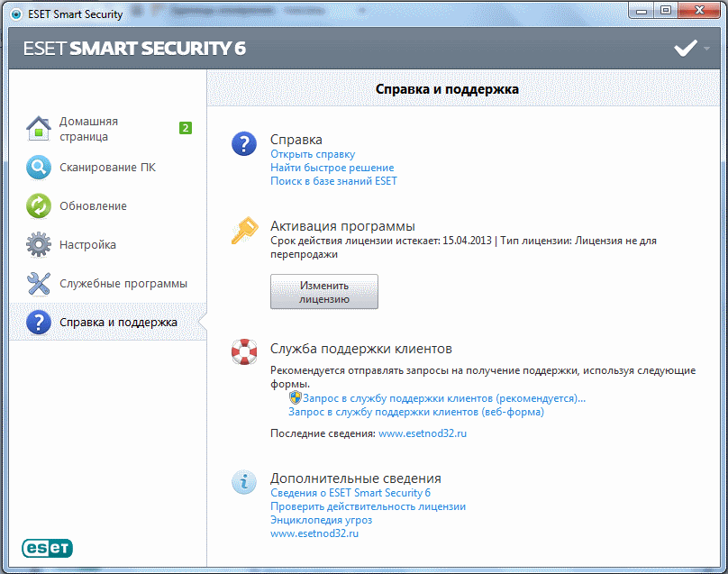This screenshot has width=728, height=574.
Task: Click the blue question mark icon beside Справка
Action: [x=244, y=143]
